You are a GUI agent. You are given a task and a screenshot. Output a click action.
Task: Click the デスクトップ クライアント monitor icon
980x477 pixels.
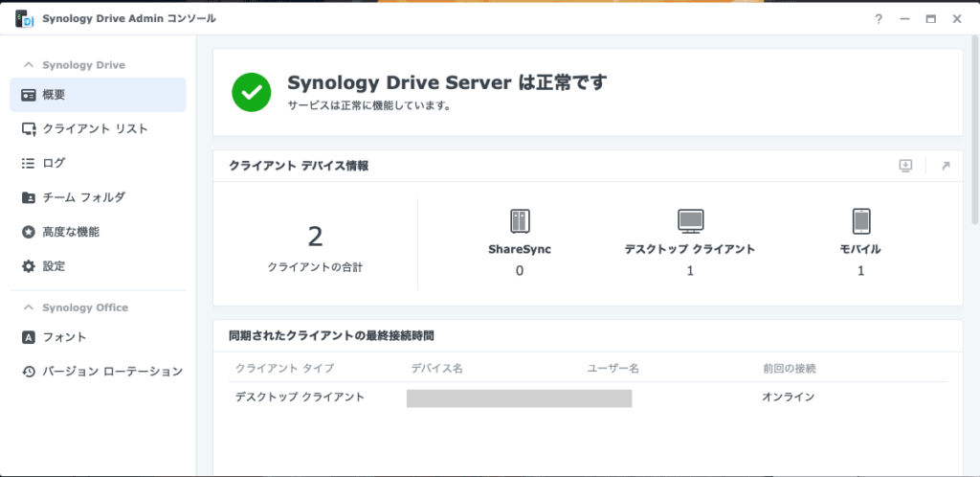pos(690,221)
